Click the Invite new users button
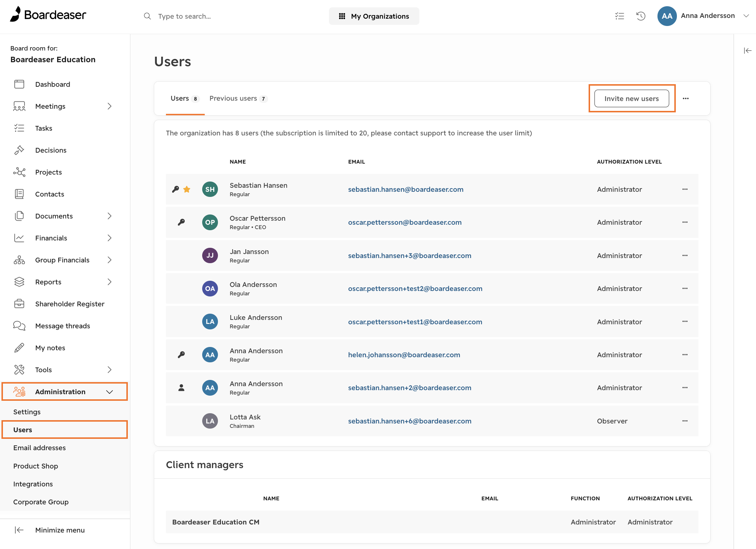This screenshot has width=756, height=549. (631, 98)
